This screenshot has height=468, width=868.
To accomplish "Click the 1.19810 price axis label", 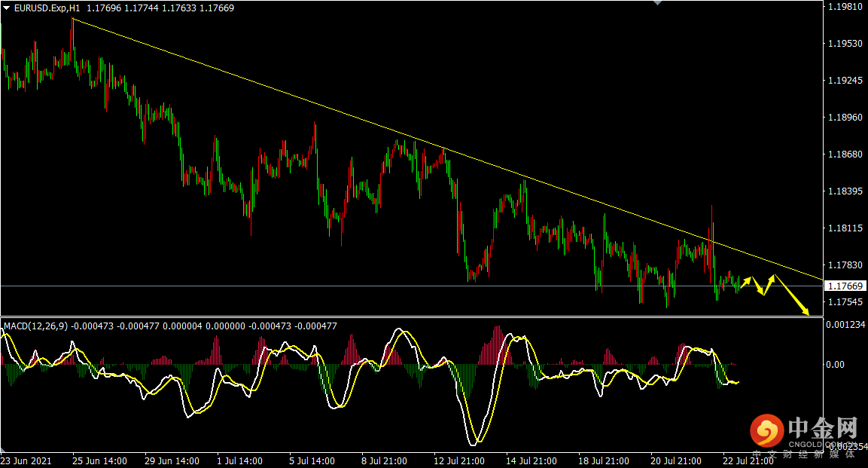I will click(x=845, y=7).
